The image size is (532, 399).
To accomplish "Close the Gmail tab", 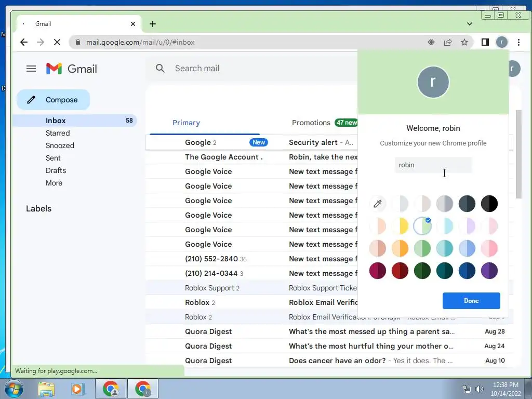I will 133,24.
